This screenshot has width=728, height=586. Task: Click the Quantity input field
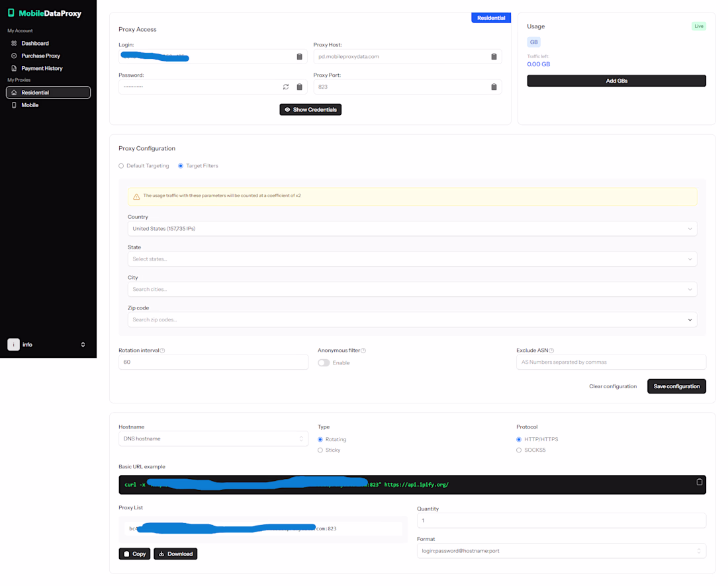coord(561,521)
